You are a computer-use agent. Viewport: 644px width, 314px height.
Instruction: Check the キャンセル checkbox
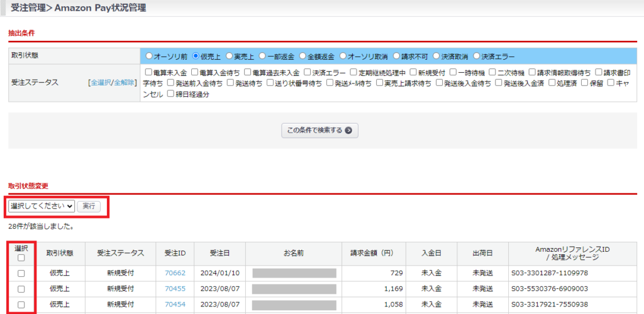coord(611,84)
